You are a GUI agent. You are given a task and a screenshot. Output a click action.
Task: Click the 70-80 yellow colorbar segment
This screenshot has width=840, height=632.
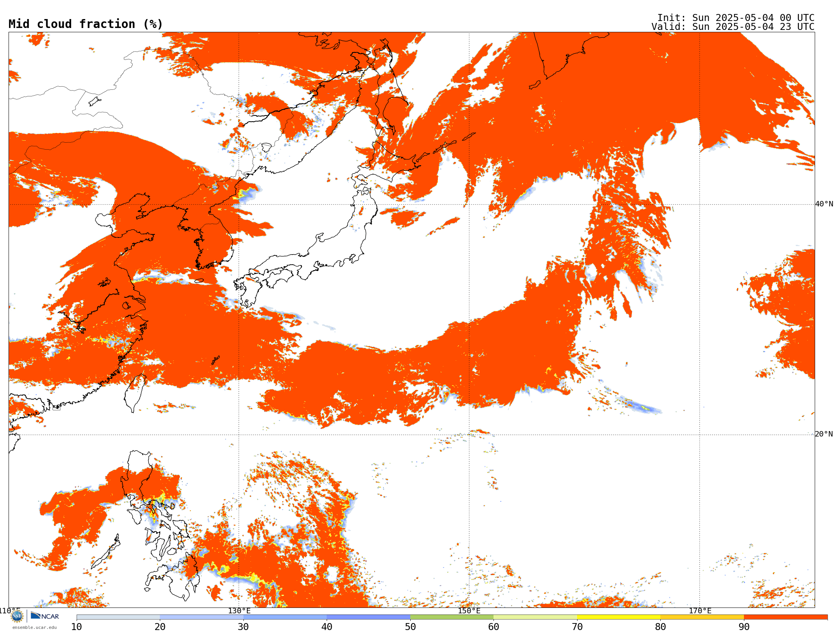pyautogui.click(x=619, y=617)
